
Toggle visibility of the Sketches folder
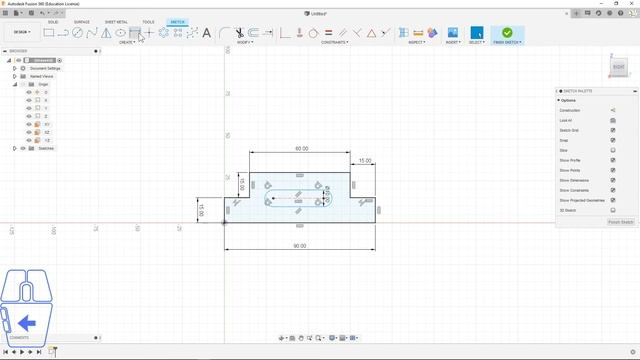(23, 149)
